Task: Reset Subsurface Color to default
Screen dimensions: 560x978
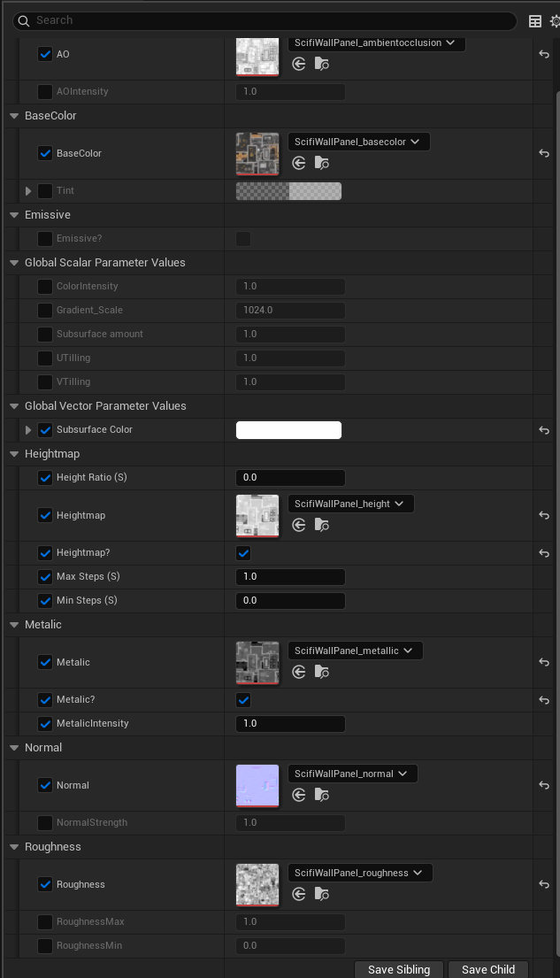Action: (x=544, y=430)
